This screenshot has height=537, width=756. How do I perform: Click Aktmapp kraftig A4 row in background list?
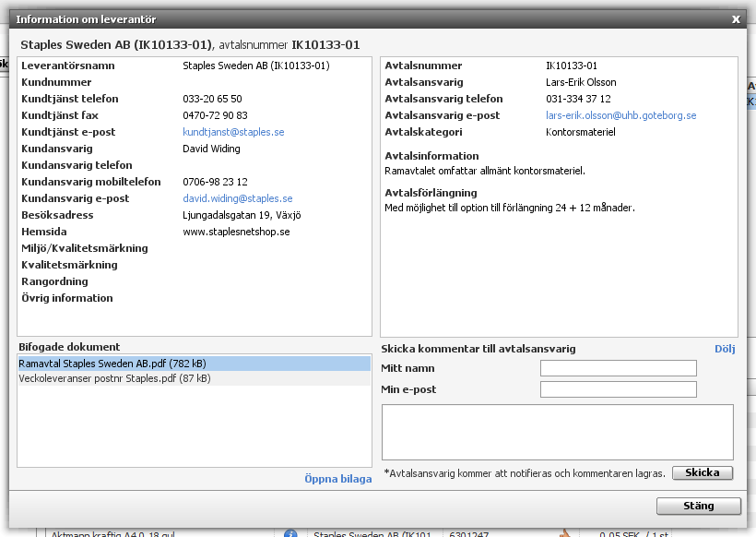(x=113, y=533)
